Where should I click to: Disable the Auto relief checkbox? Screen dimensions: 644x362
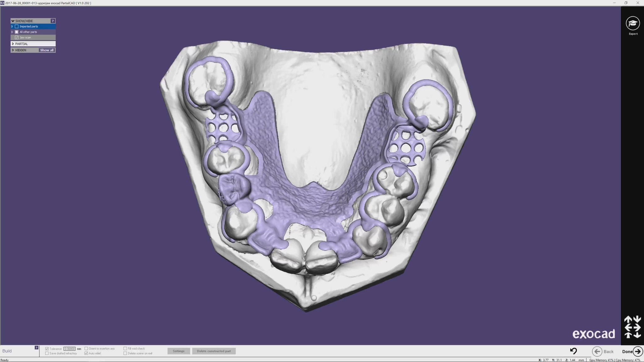pyautogui.click(x=86, y=353)
